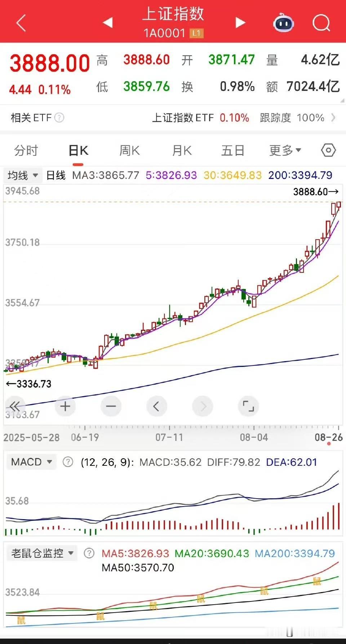
Task: Tap the DIFF:79.82 value
Action: 234,462
